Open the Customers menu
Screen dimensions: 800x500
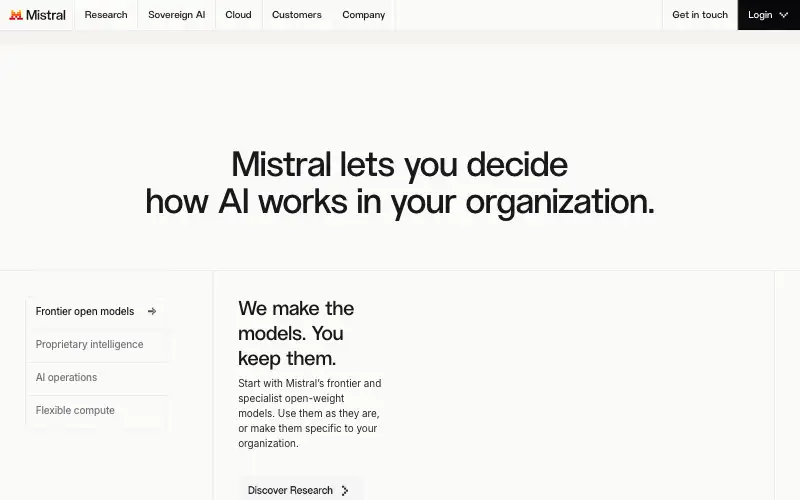tap(297, 15)
